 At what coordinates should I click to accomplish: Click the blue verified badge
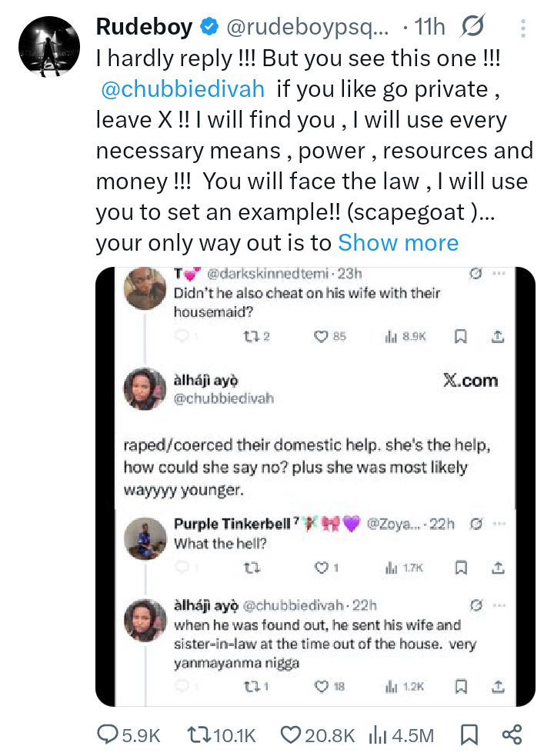[x=209, y=28]
